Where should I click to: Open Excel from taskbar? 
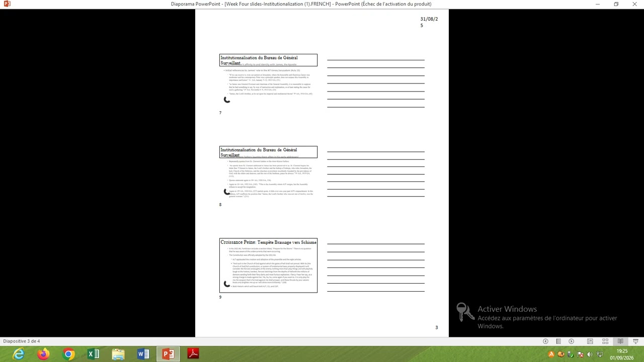(x=93, y=354)
